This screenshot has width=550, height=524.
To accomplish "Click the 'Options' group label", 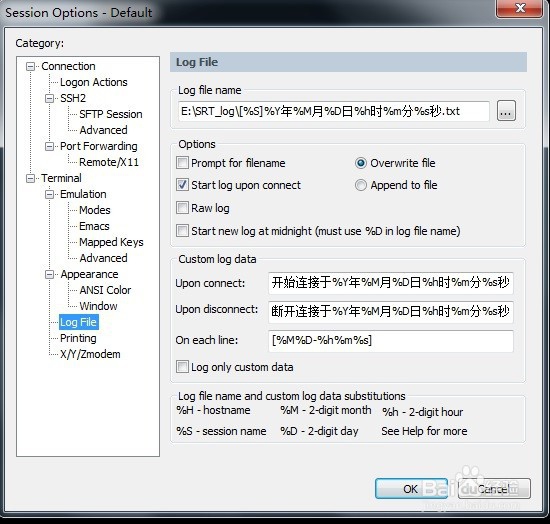I will tap(197, 144).
